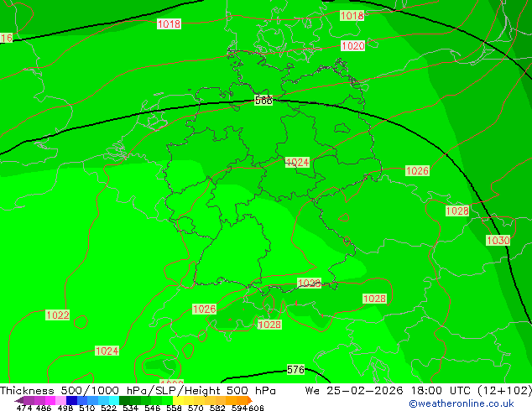
Task: Click the legend value 606
Action: (x=256, y=408)
